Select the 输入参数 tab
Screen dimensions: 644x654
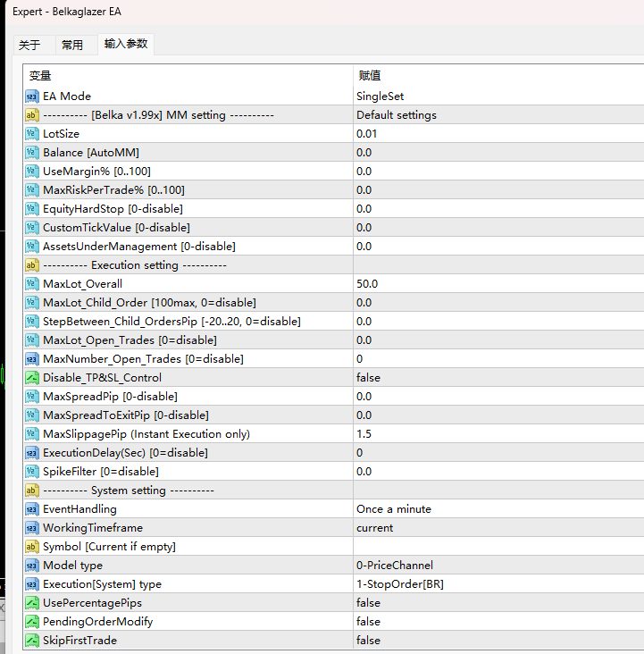point(126,44)
